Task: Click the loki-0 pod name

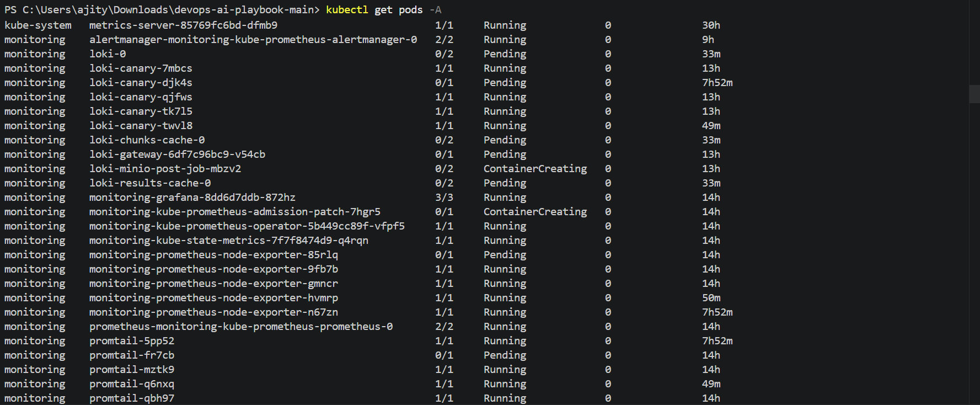Action: pyautogui.click(x=108, y=54)
